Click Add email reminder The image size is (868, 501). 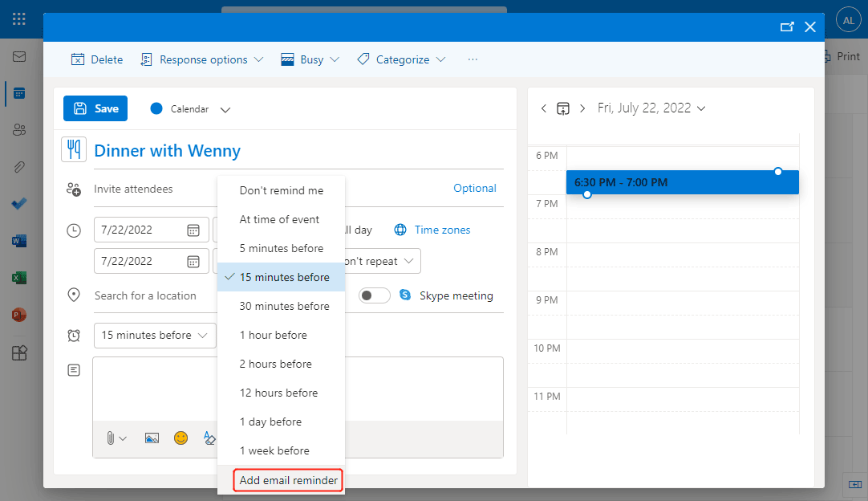pyautogui.click(x=288, y=480)
